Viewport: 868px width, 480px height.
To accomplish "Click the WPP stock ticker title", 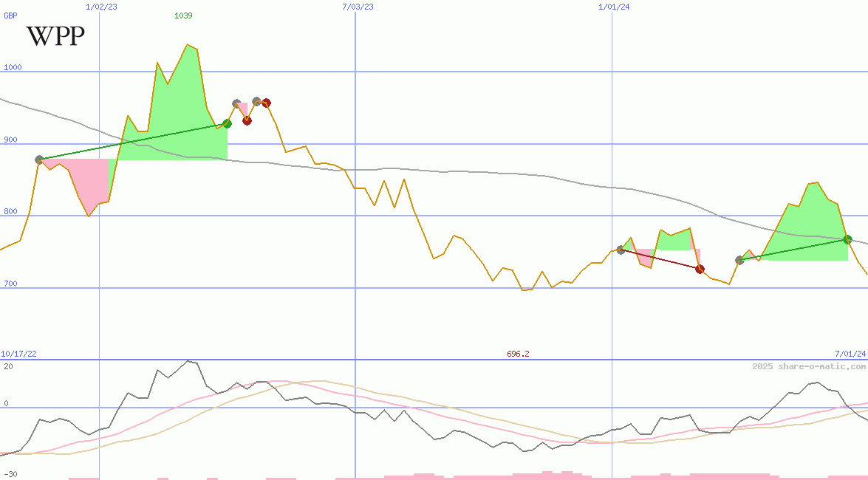I will click(55, 36).
